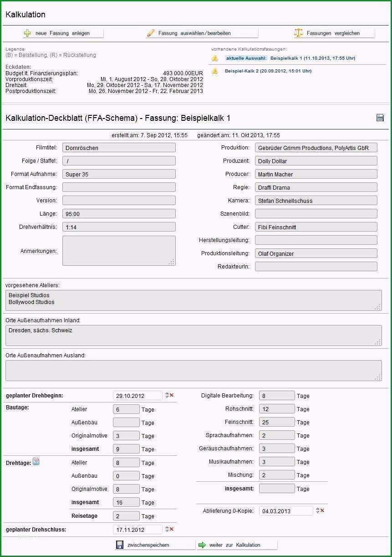Click the green arrow icon on weiter zur Kalkulation
Image resolution: width=392 pixels, height=557 pixels.
tap(202, 545)
